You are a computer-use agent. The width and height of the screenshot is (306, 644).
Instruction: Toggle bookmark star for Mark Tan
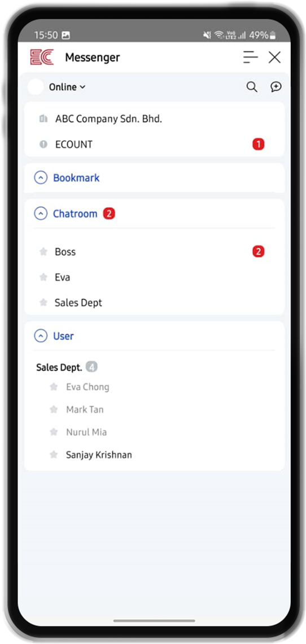tap(54, 409)
